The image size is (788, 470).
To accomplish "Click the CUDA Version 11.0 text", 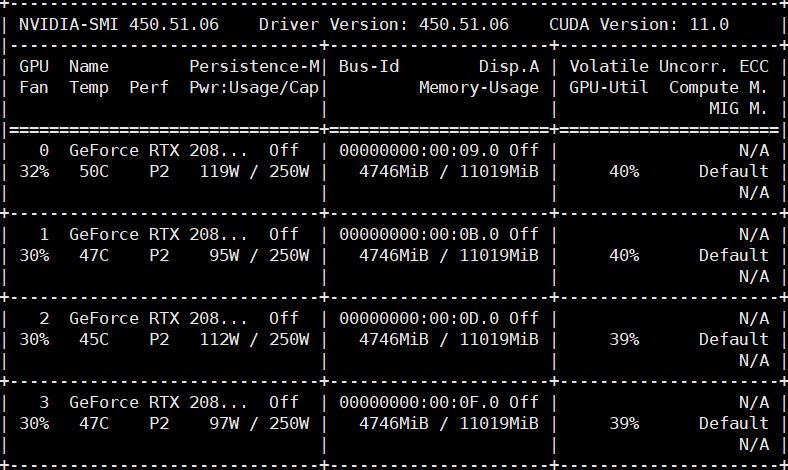I will (x=639, y=25).
